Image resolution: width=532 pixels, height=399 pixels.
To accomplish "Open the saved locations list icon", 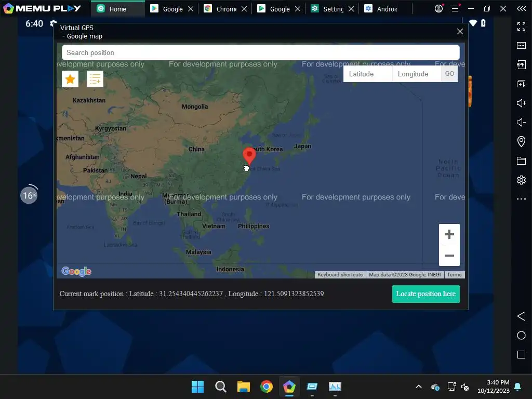I will point(95,79).
